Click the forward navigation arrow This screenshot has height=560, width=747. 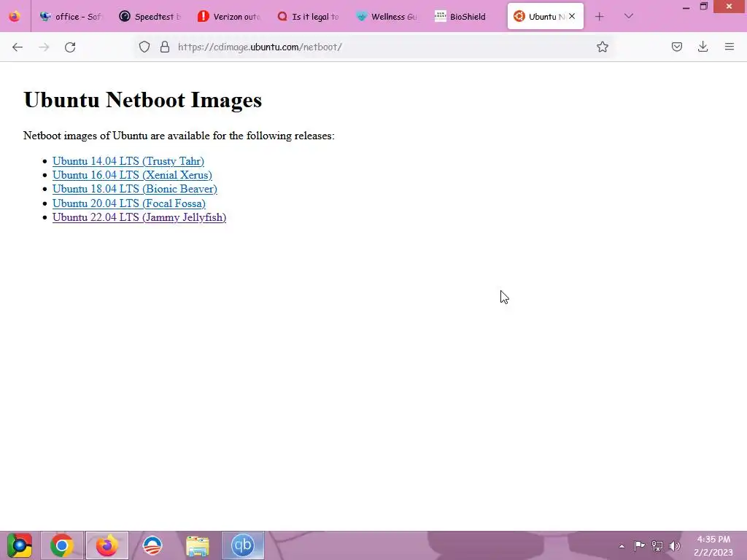click(x=44, y=47)
